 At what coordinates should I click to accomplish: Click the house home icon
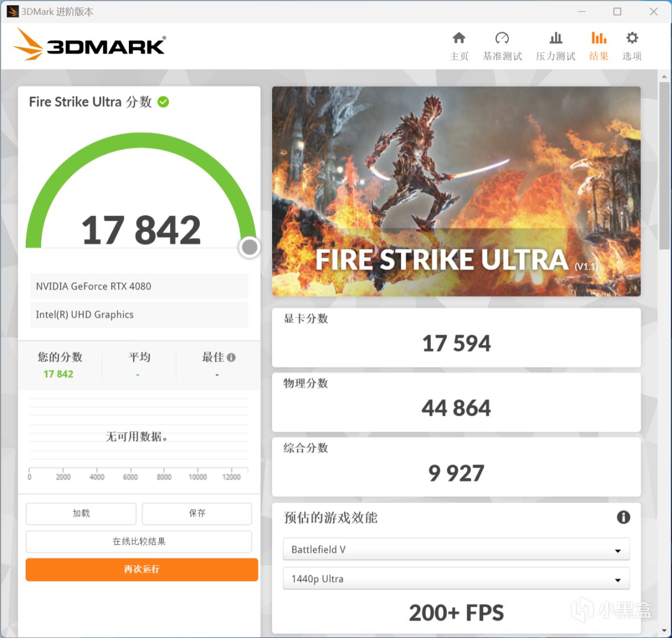click(x=459, y=38)
